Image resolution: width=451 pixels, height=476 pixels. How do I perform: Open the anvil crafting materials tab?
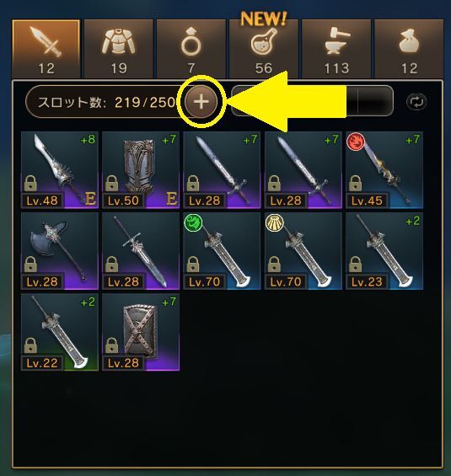click(x=336, y=49)
